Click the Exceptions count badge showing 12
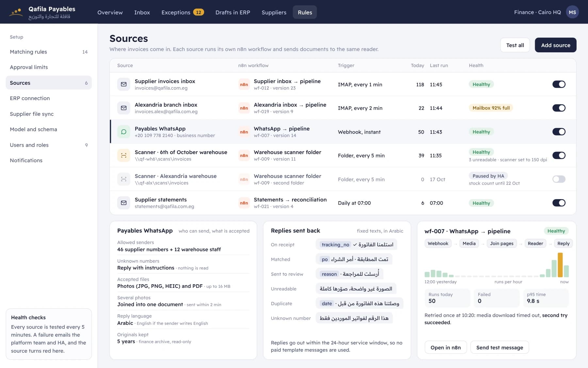 click(198, 12)
